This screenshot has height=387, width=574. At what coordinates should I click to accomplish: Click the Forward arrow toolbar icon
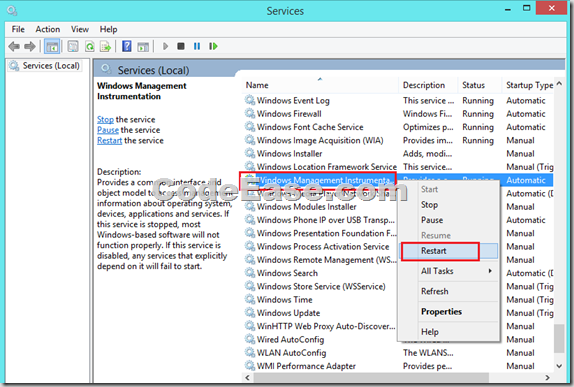[x=30, y=46]
